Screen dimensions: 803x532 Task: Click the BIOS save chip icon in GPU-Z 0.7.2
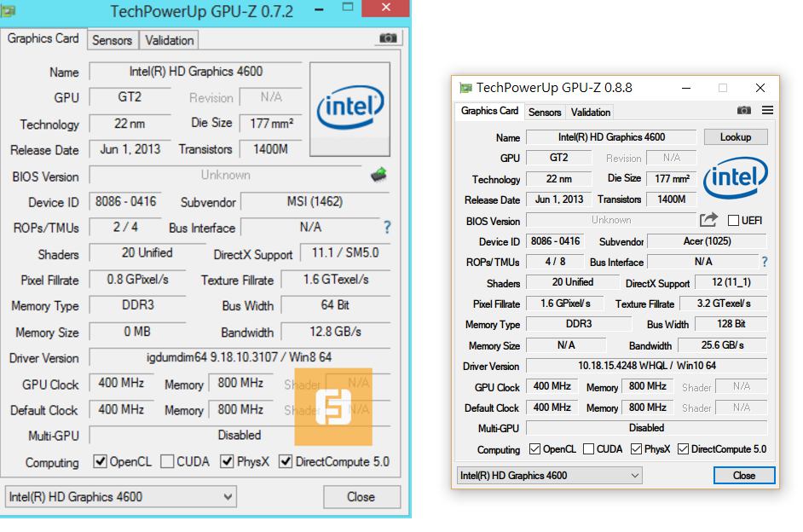coord(378,175)
